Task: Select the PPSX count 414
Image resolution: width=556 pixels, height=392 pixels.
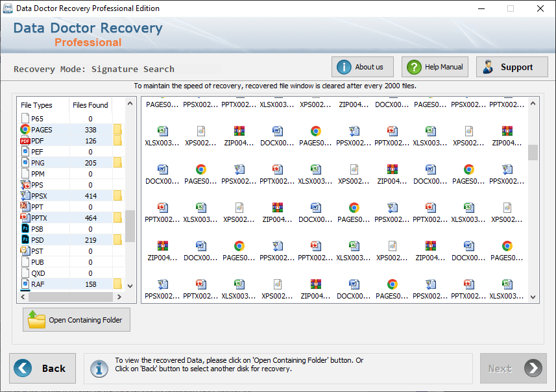Action: [x=90, y=196]
